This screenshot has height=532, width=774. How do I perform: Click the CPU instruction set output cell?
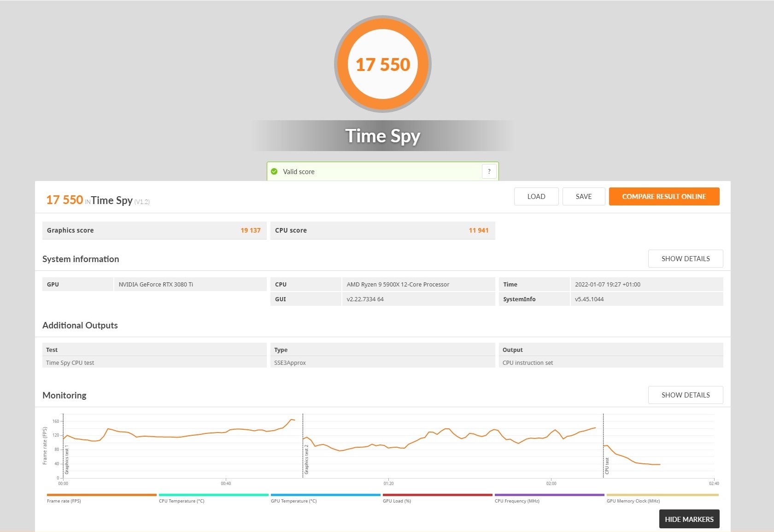tap(611, 362)
